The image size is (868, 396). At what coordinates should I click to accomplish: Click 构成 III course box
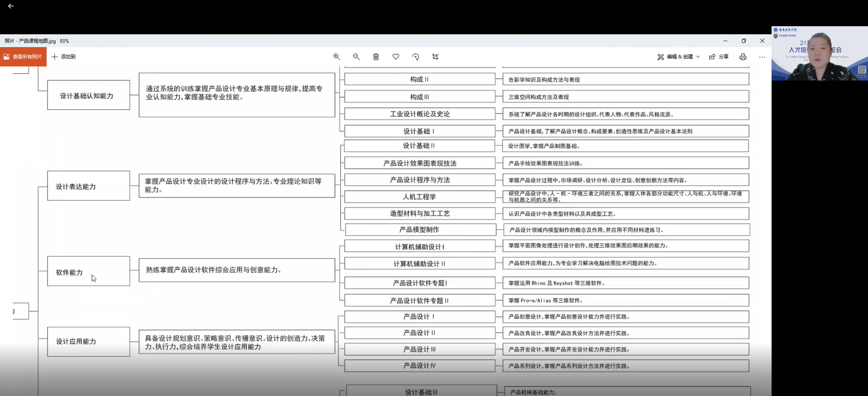click(420, 97)
